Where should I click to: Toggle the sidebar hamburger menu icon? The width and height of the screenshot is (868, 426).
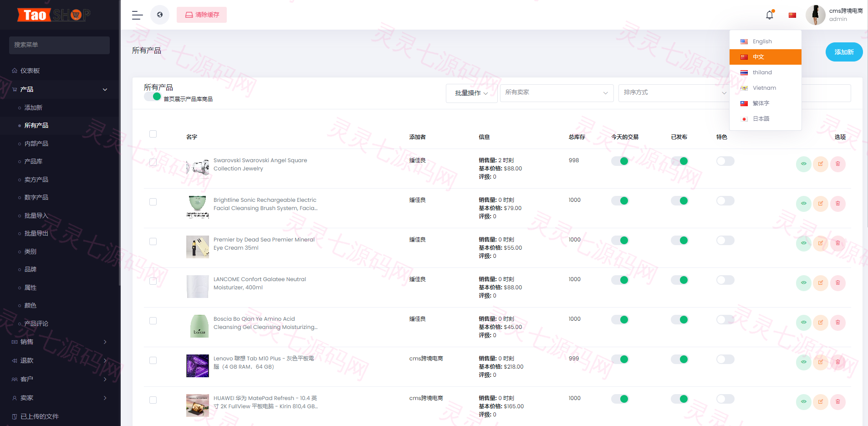point(137,15)
